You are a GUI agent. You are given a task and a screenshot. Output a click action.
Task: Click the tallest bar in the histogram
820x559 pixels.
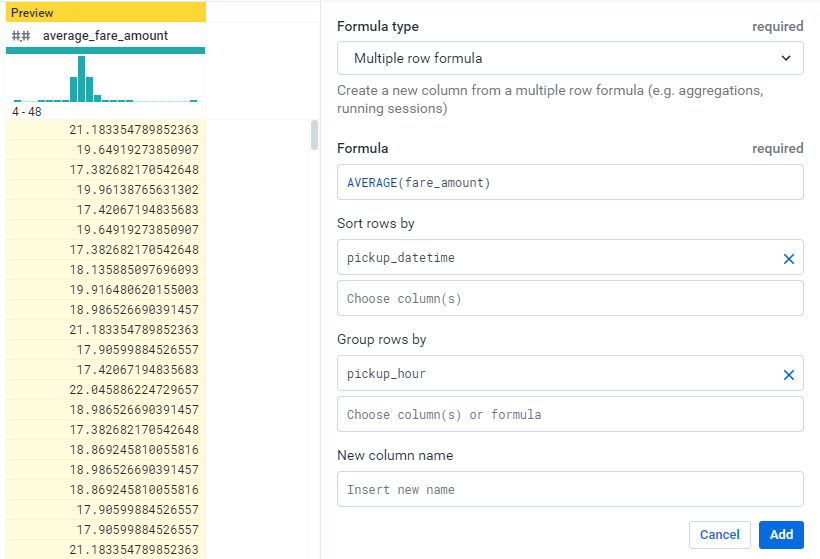pyautogui.click(x=81, y=79)
